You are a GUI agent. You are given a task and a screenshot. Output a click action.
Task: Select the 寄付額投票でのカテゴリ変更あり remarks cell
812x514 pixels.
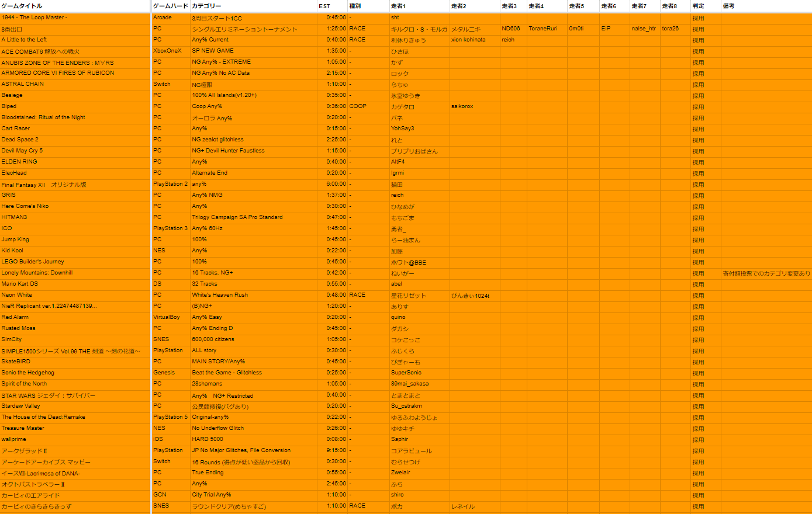click(766, 273)
